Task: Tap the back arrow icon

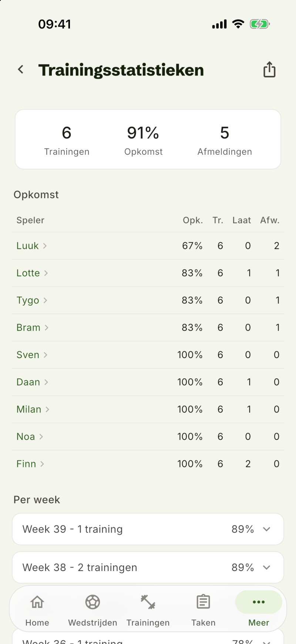Action: (x=21, y=69)
